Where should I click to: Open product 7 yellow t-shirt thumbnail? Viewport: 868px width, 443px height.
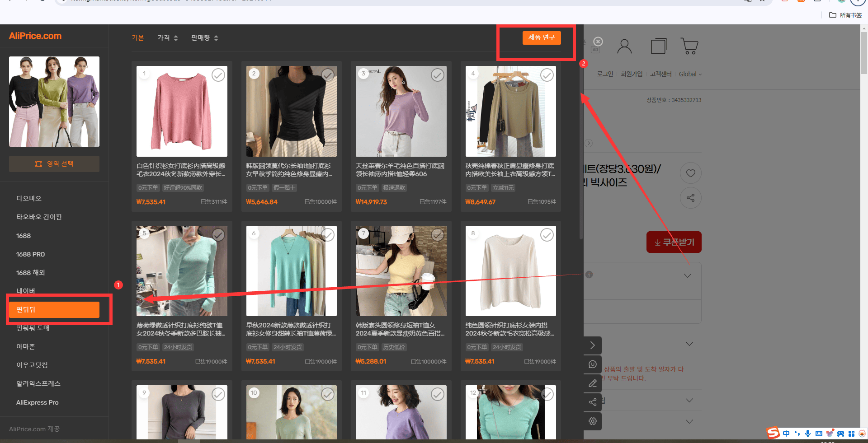(x=401, y=271)
